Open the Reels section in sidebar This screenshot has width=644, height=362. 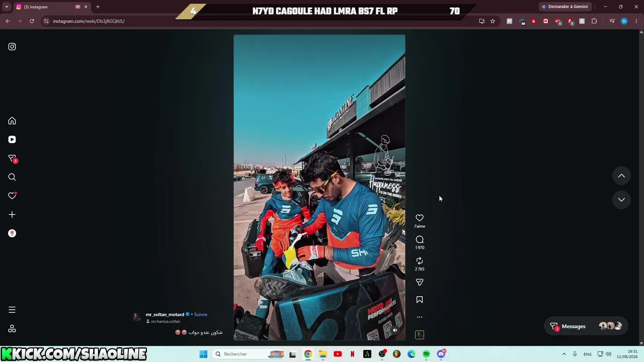pyautogui.click(x=12, y=140)
